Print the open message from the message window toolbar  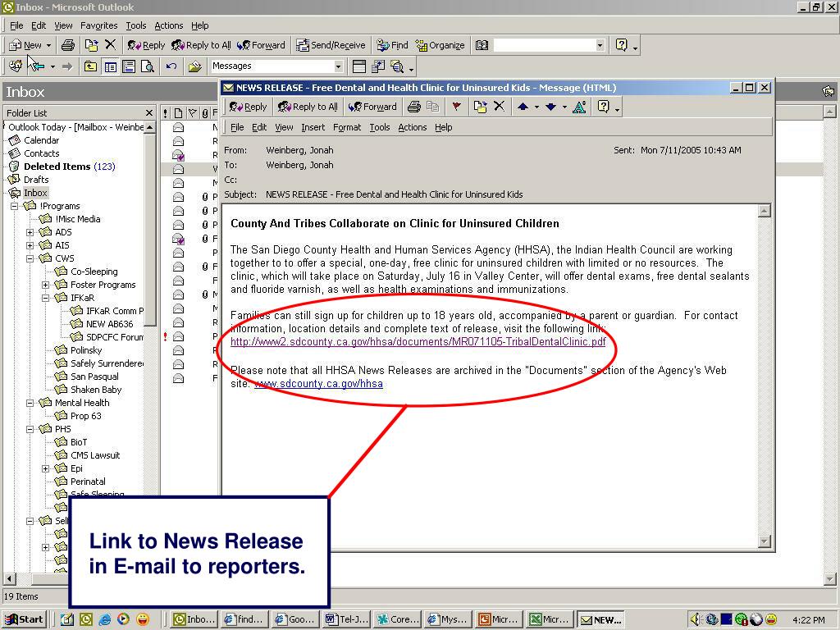pyautogui.click(x=413, y=107)
